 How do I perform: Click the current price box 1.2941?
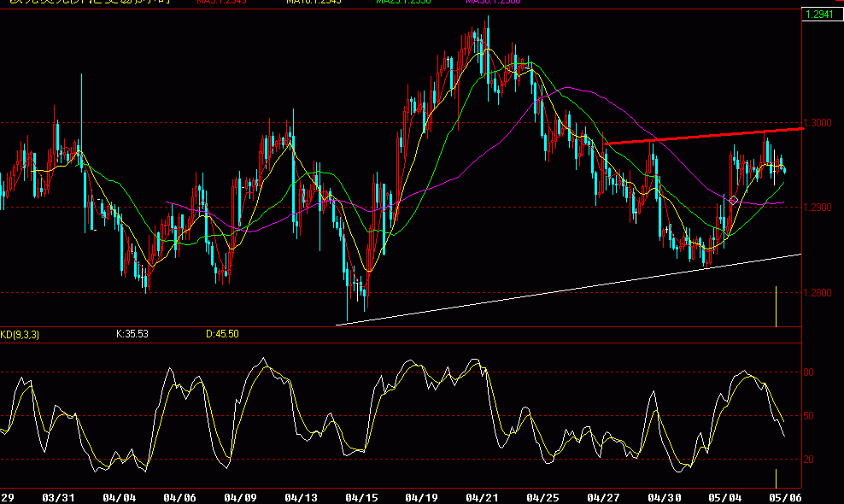tap(821, 15)
